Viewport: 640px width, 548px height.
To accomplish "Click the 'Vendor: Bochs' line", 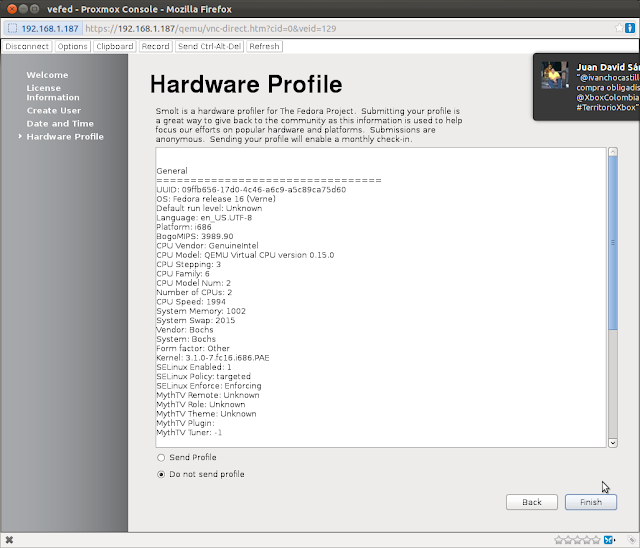I will pos(185,330).
